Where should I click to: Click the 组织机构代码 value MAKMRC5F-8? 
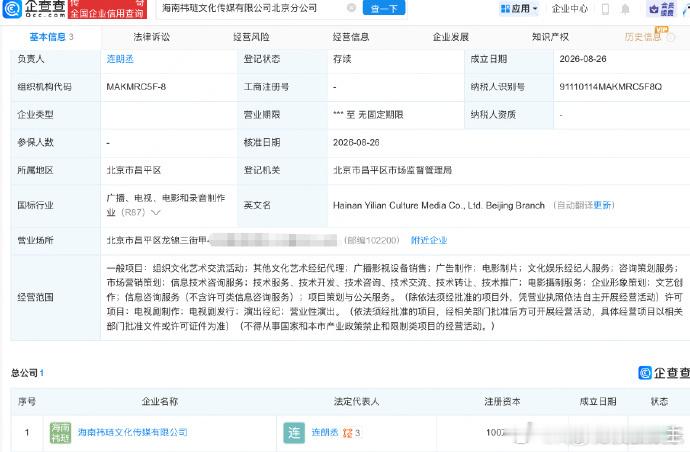click(x=136, y=87)
